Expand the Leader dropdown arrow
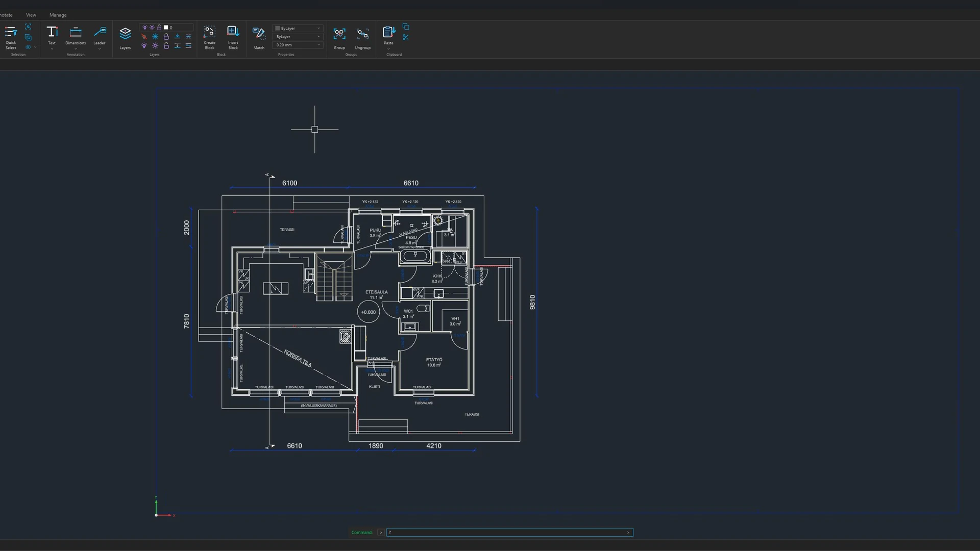 point(100,49)
